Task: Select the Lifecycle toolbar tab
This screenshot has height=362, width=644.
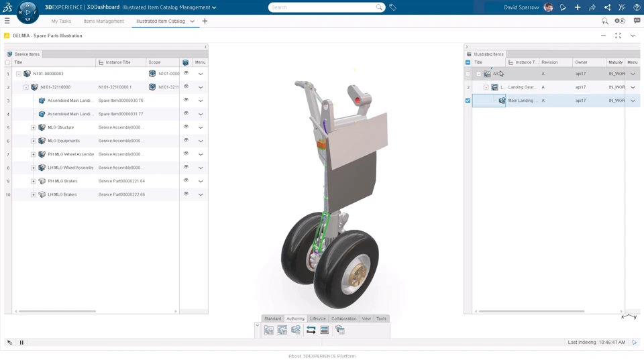Action: pyautogui.click(x=318, y=318)
